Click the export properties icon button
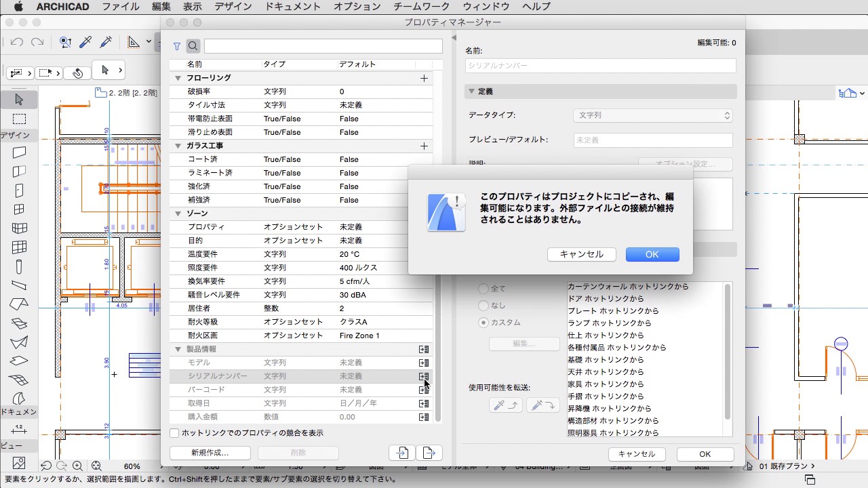868x488 pixels. (429, 453)
